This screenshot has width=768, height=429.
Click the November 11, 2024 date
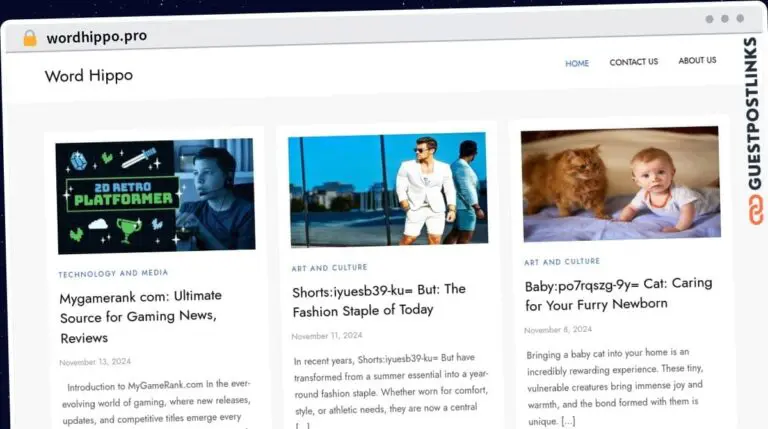pos(327,336)
